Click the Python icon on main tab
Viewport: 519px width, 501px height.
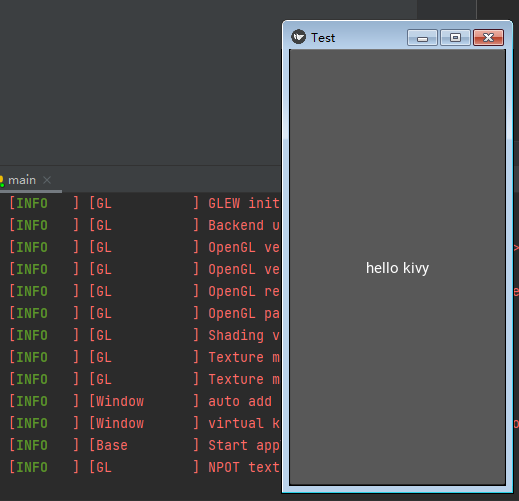point(2,181)
